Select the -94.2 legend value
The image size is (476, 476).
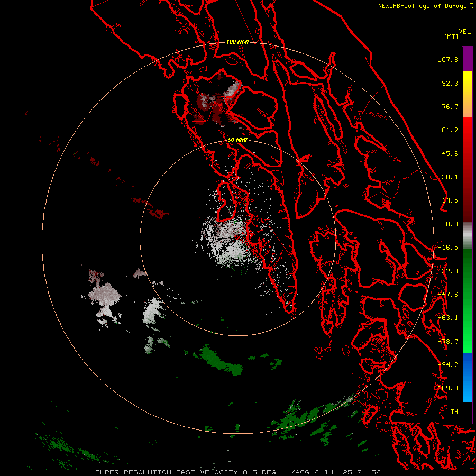tap(448, 365)
